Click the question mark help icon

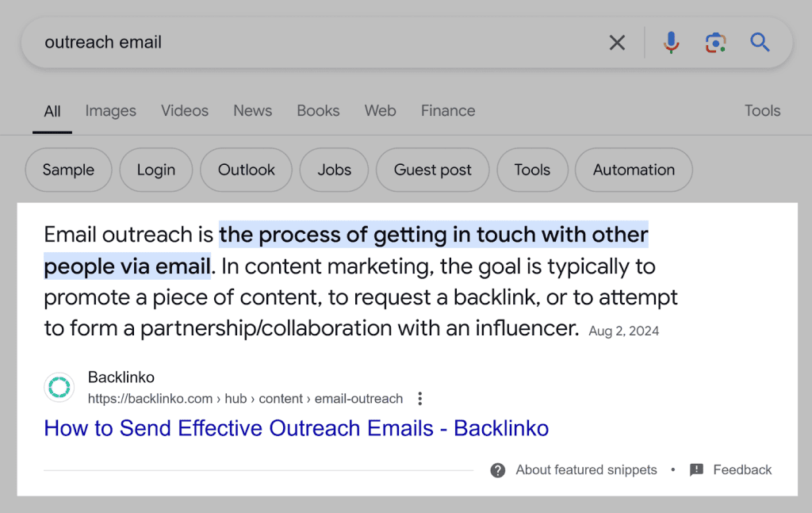(x=498, y=470)
